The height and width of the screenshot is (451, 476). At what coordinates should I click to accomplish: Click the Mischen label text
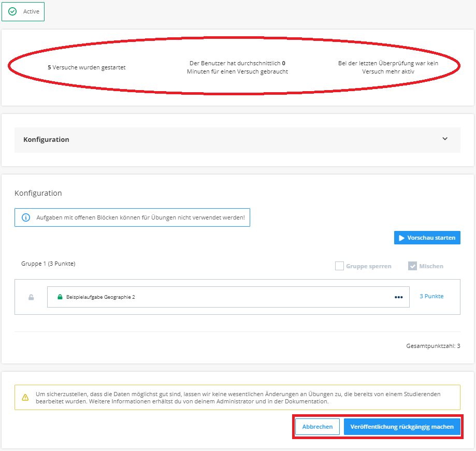tap(431, 266)
